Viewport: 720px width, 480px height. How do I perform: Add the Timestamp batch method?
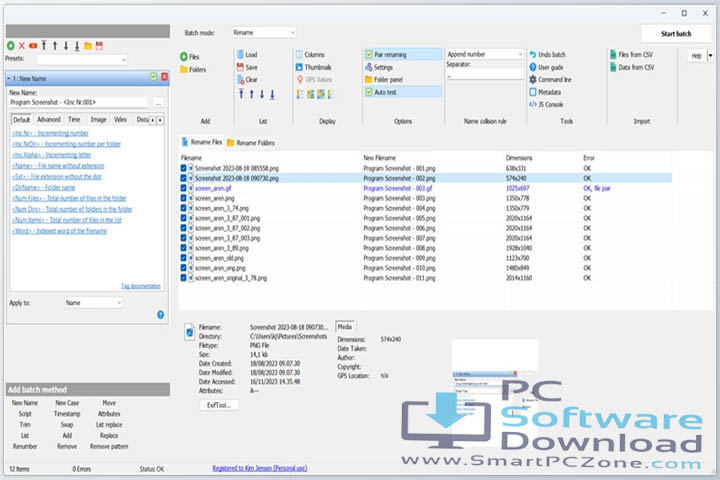point(67,413)
